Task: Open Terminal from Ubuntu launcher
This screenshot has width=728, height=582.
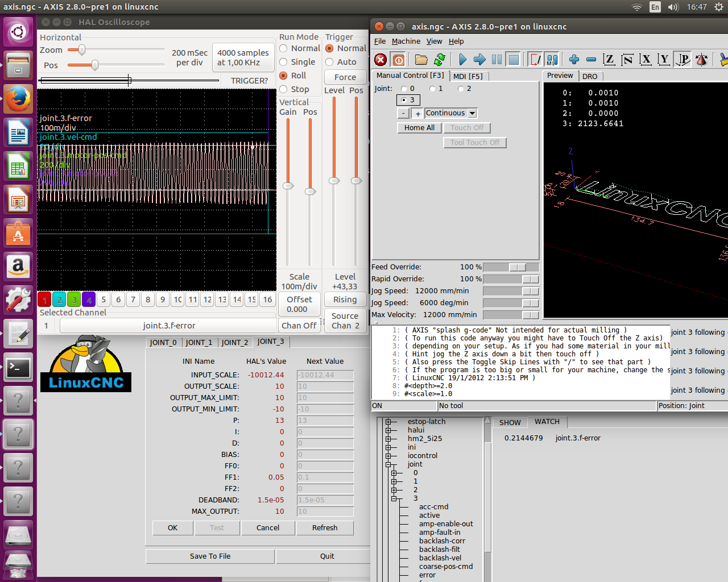Action: click(x=18, y=368)
